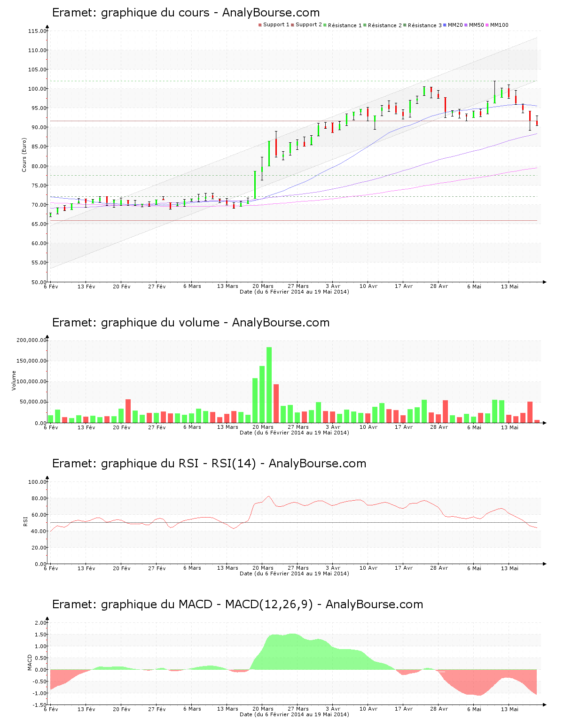Click the red Support 1 legend swatch

260,25
